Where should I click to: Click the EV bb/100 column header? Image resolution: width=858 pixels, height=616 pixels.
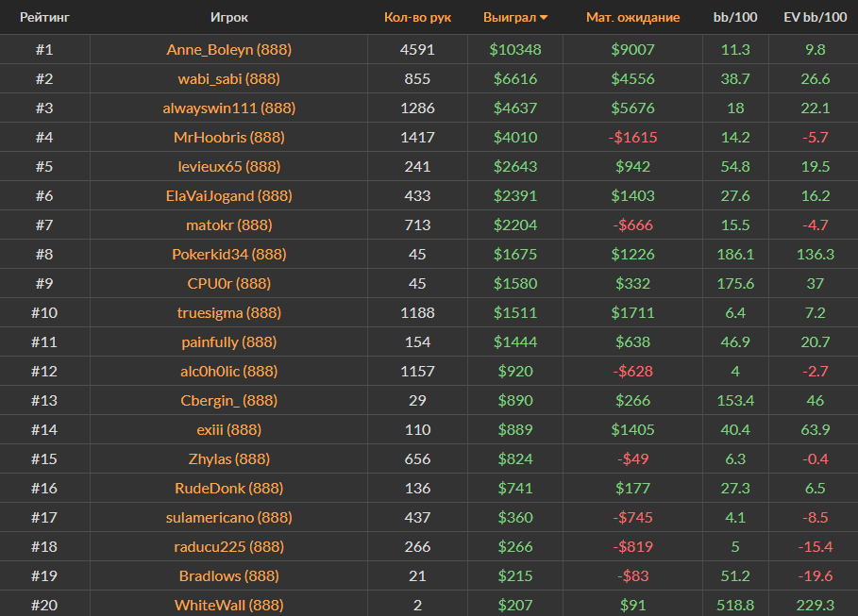point(813,18)
